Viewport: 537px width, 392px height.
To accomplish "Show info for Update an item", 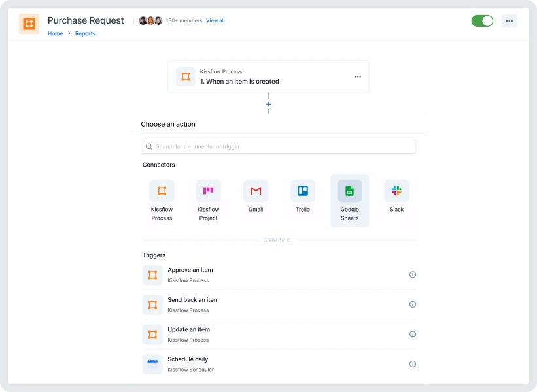I will 413,335.
